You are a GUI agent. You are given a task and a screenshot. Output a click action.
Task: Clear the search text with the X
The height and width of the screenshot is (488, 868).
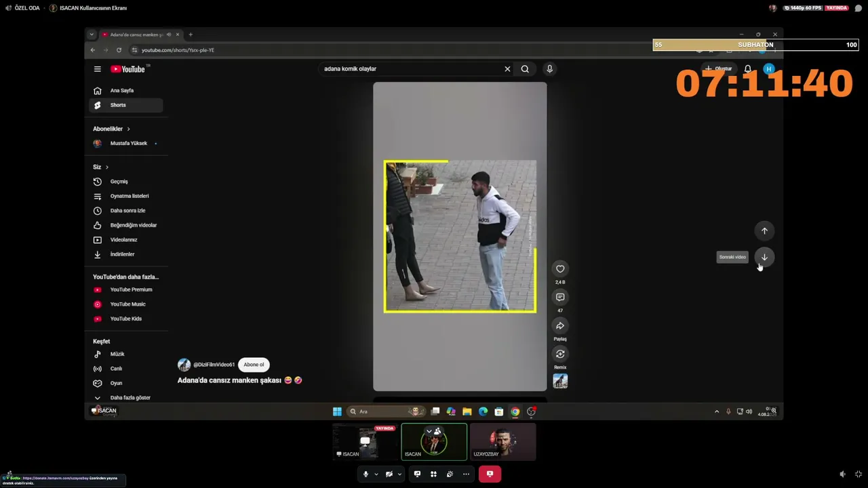point(507,68)
